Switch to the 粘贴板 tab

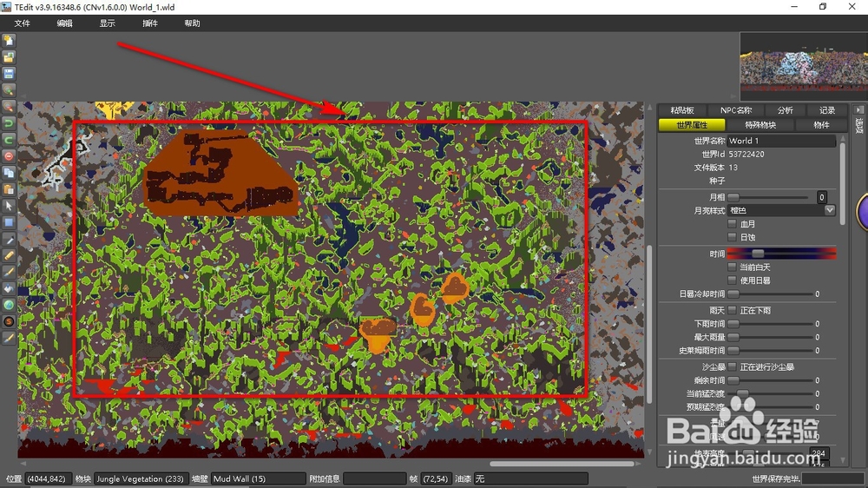pos(682,110)
